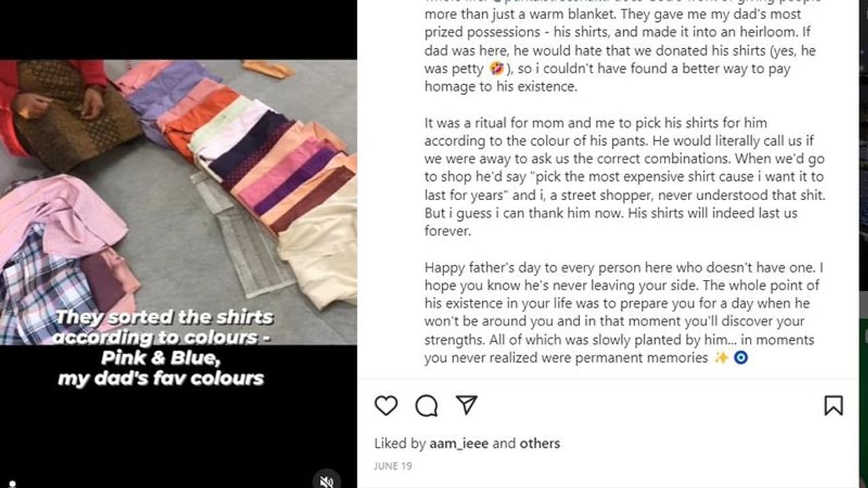Screen dimensions: 868x488
Task: Open the aam_ieee profile link
Action: [x=459, y=443]
